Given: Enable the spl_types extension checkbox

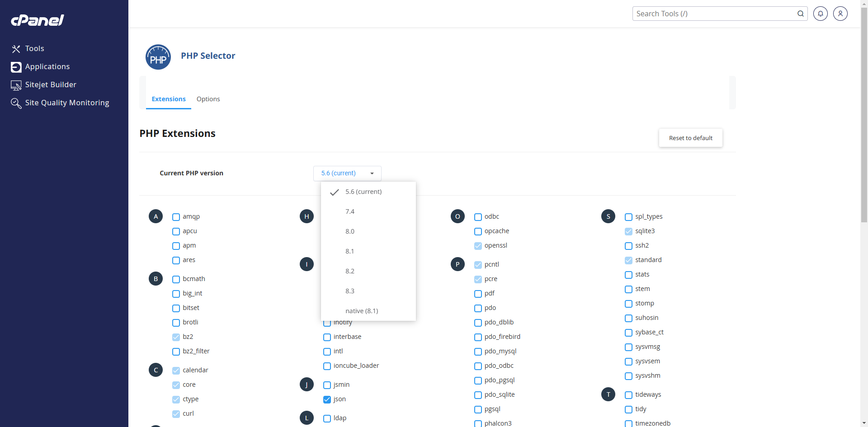Looking at the screenshot, I should pyautogui.click(x=629, y=217).
